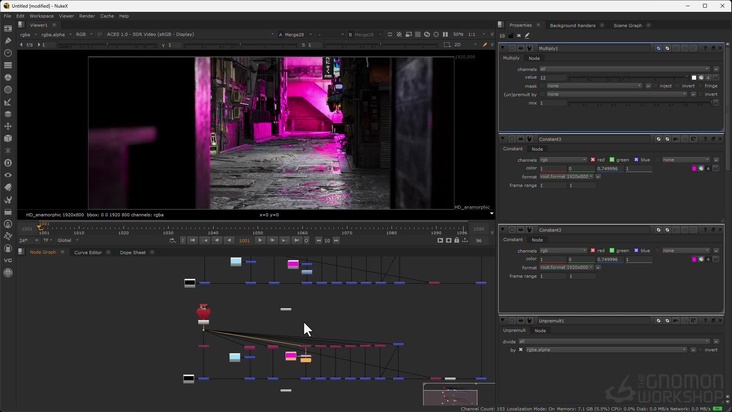Jump to the last frame button
732x412 pixels.
(x=296, y=240)
